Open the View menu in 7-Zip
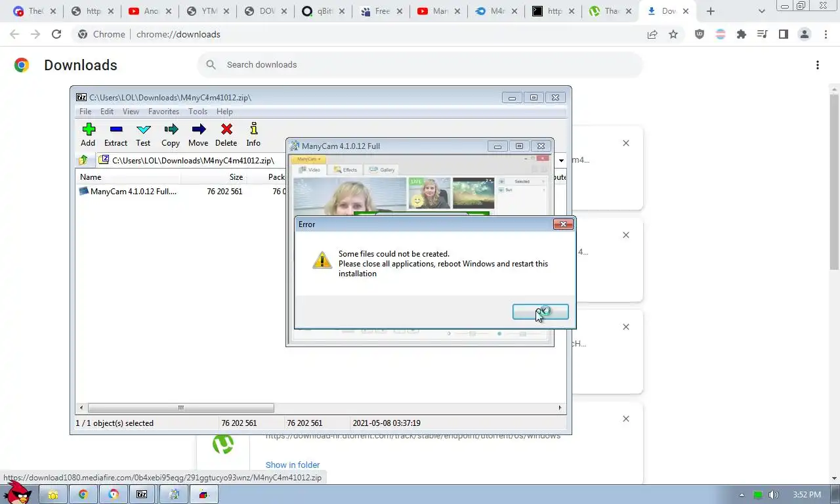 [x=131, y=112]
